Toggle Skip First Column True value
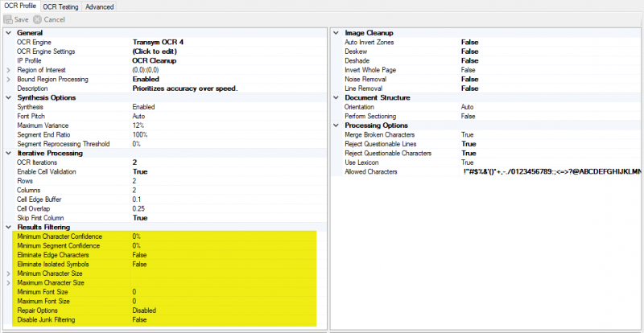The height and width of the screenshot is (333, 644). 140,218
